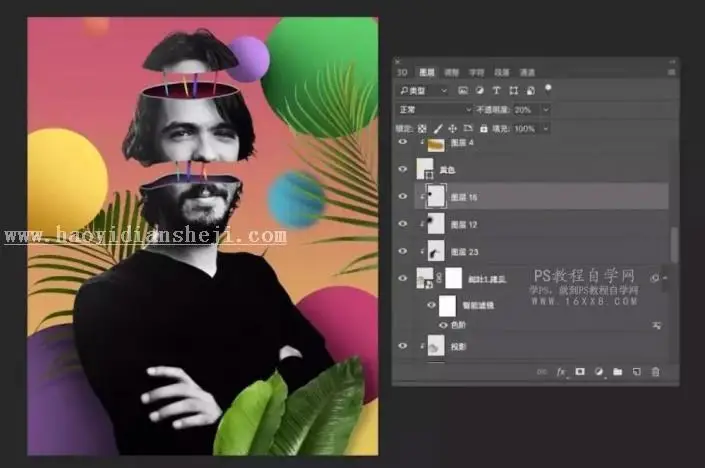705x468 pixels.
Task: Click the fill value field 100%
Action: 526,129
